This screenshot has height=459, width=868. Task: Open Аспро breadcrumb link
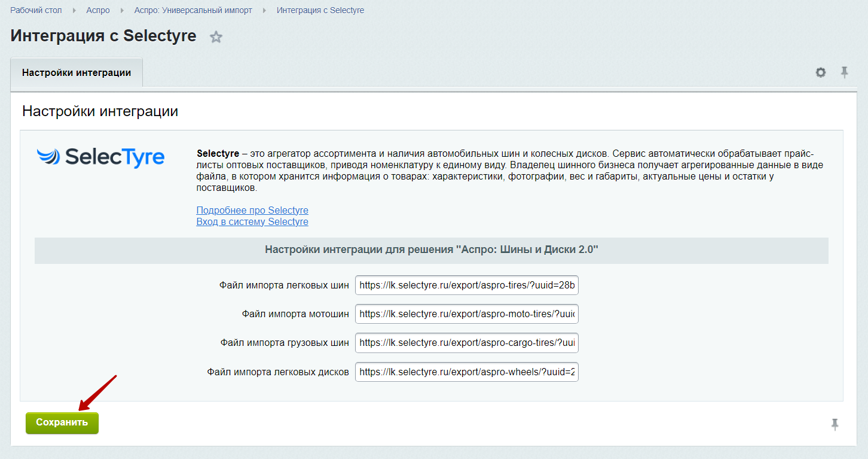pos(98,10)
